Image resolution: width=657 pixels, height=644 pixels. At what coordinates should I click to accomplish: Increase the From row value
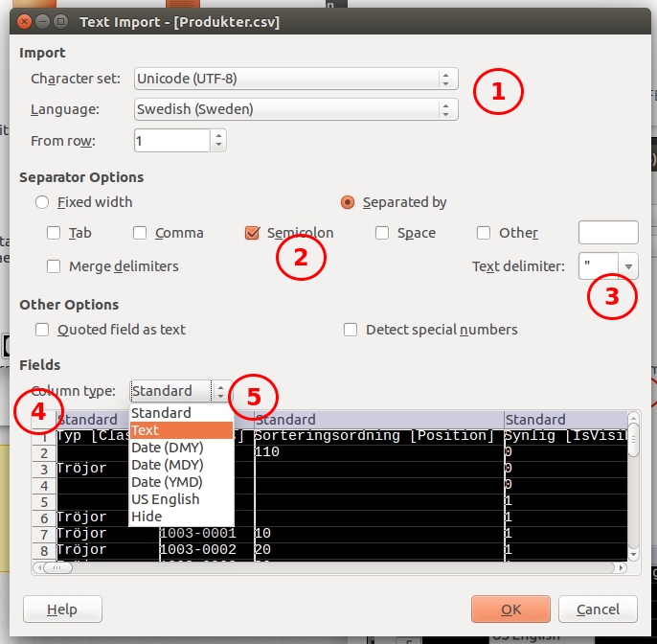218,135
